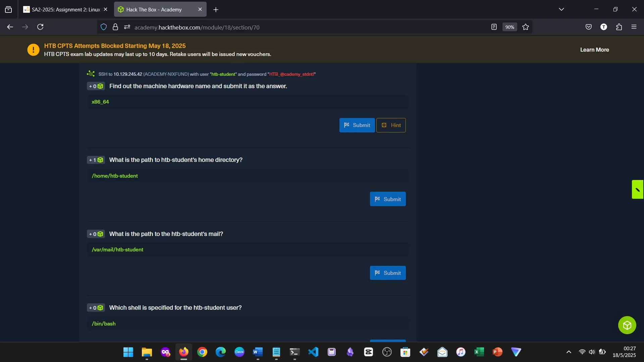Click the permissions toggle icon in the URL bar
644x362 pixels.
tap(127, 27)
